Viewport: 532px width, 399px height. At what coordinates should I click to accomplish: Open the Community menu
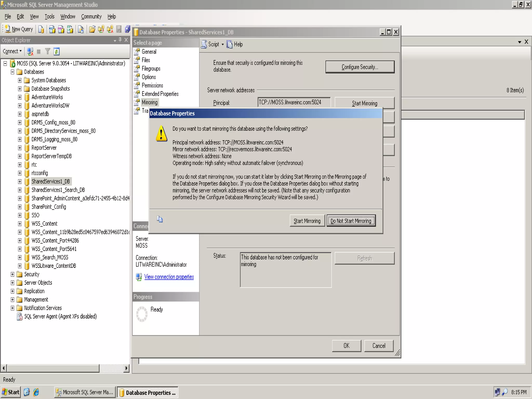91,17
